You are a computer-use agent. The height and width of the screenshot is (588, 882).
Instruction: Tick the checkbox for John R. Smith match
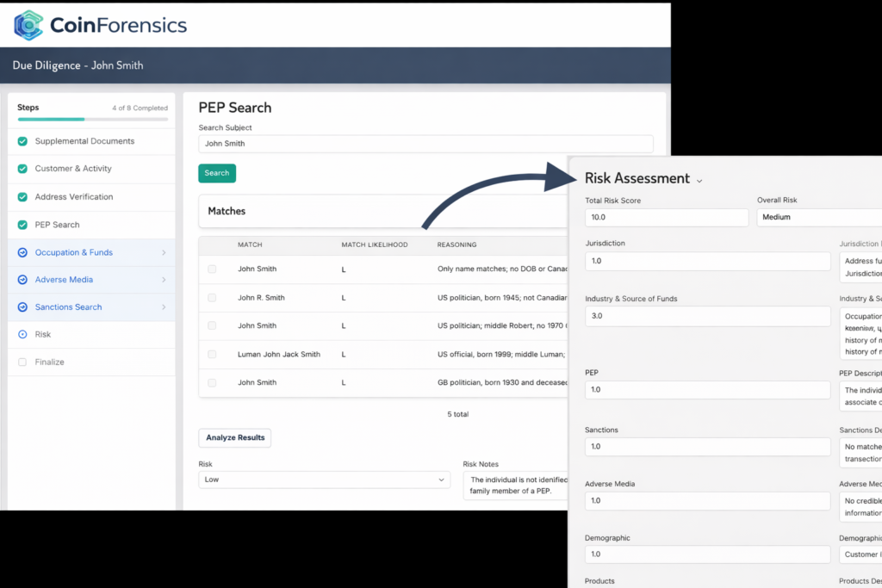(x=212, y=298)
